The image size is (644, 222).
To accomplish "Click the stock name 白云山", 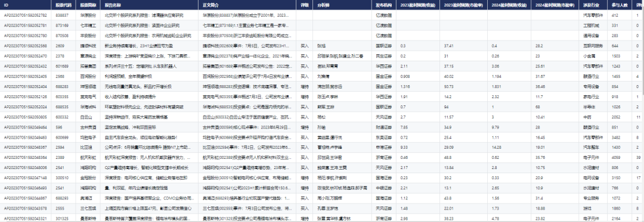I will pos(86,118).
